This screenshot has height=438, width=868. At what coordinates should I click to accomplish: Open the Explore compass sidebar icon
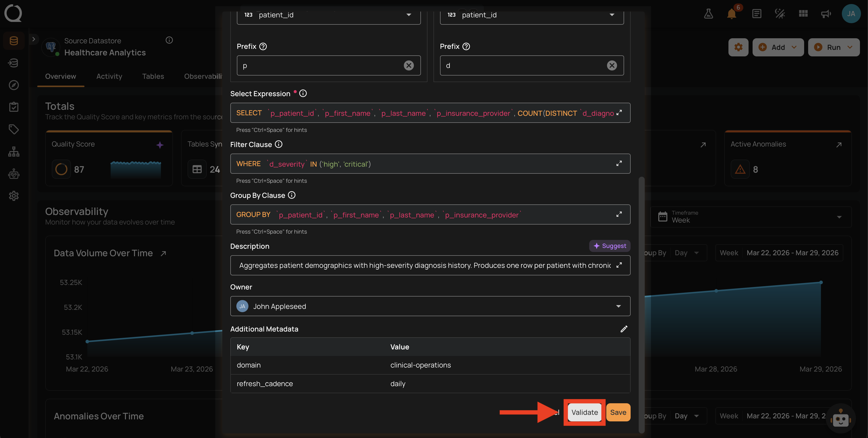[x=14, y=85]
